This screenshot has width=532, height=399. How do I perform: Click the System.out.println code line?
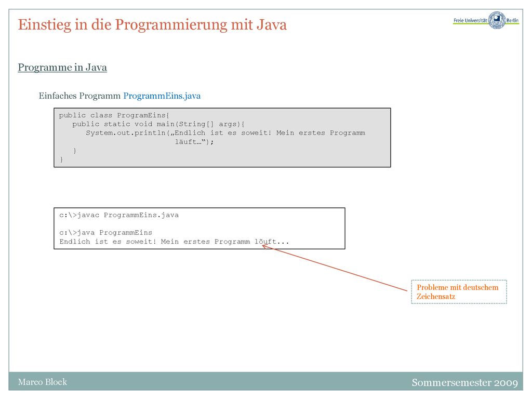coord(225,133)
